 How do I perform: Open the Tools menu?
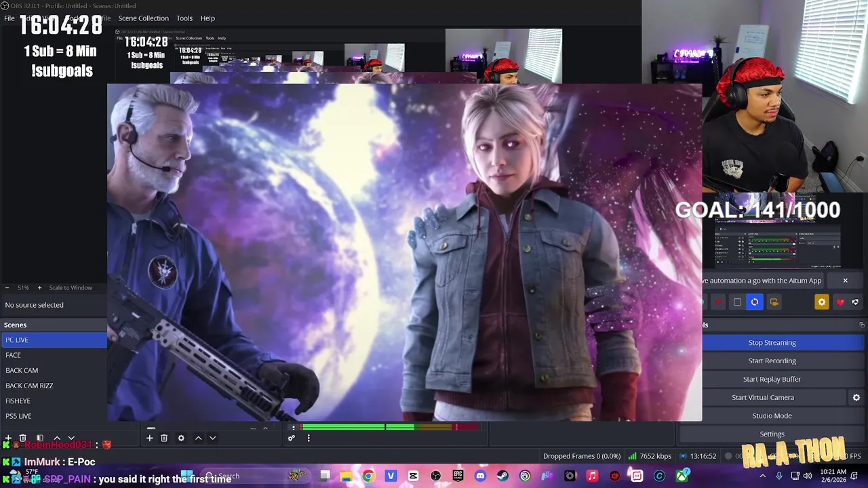(184, 18)
